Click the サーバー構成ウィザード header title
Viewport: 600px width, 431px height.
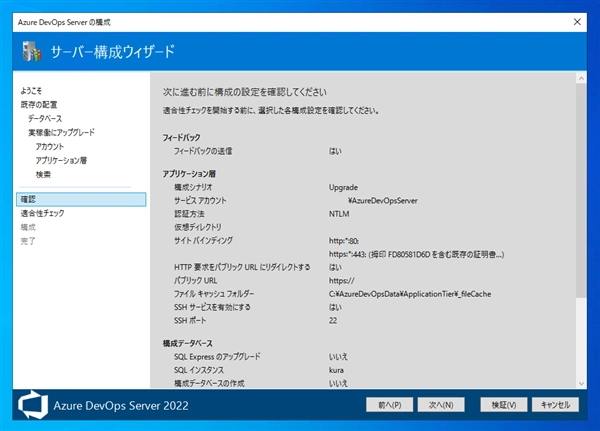(x=113, y=52)
